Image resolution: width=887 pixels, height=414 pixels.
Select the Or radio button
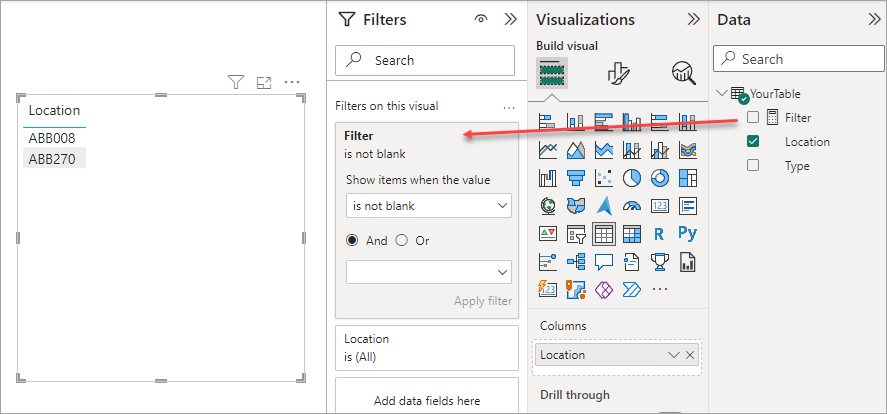402,240
